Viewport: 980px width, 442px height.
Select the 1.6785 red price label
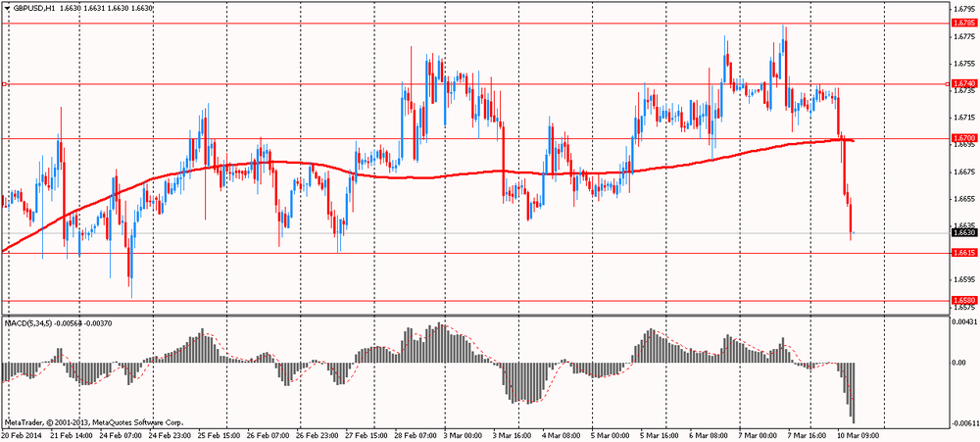tap(961, 23)
